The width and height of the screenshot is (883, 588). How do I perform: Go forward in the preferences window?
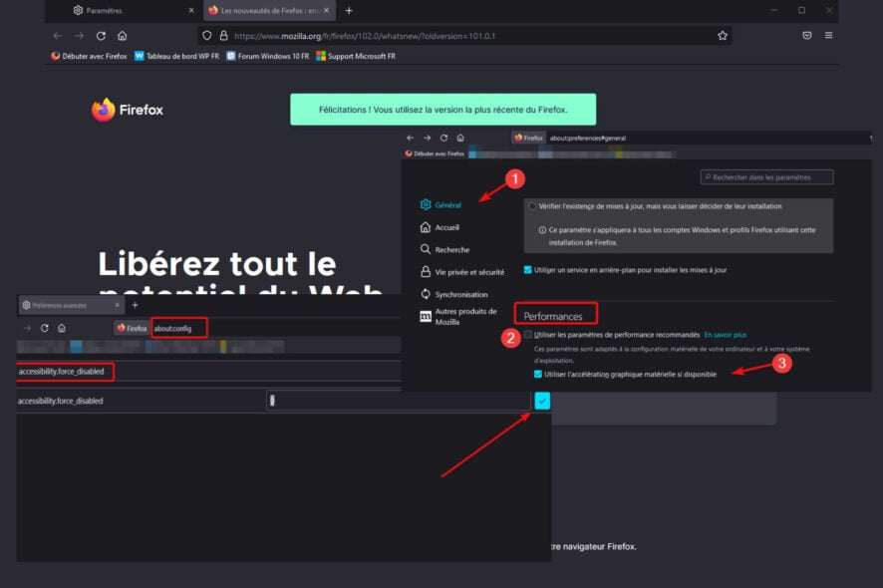click(x=427, y=138)
